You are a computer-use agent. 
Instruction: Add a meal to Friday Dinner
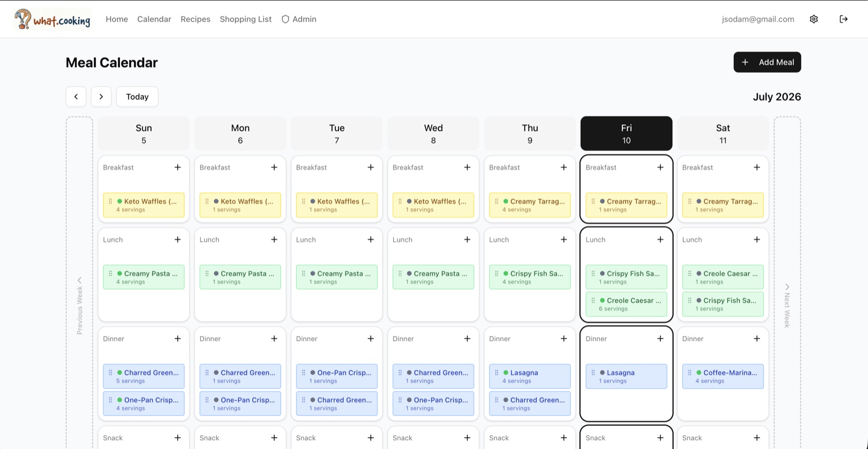(660, 338)
